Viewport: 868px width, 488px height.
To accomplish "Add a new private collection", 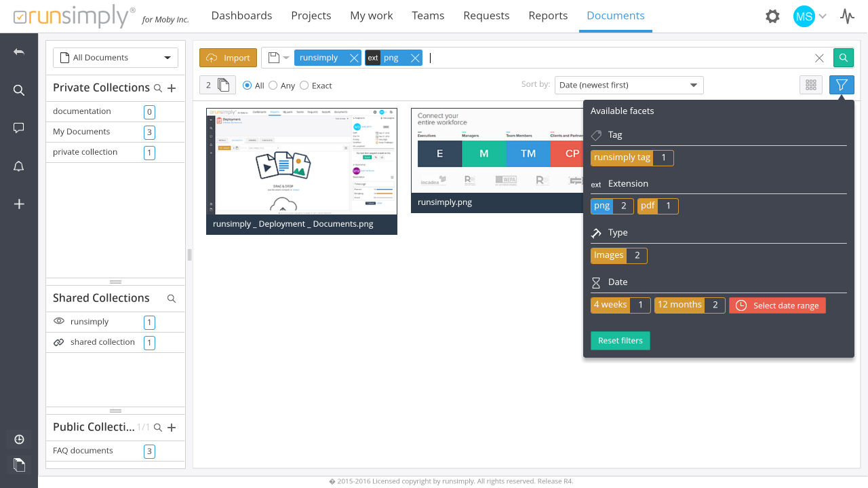I will [x=172, y=88].
